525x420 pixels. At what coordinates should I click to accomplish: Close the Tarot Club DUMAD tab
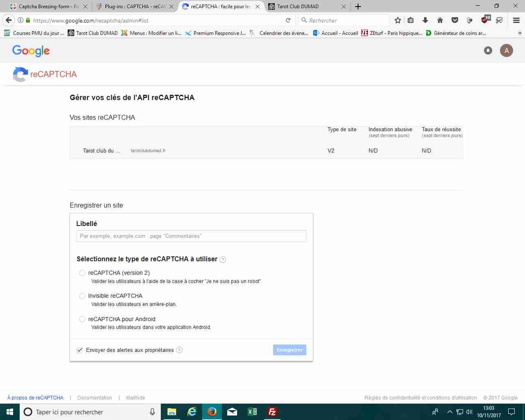coord(344,7)
